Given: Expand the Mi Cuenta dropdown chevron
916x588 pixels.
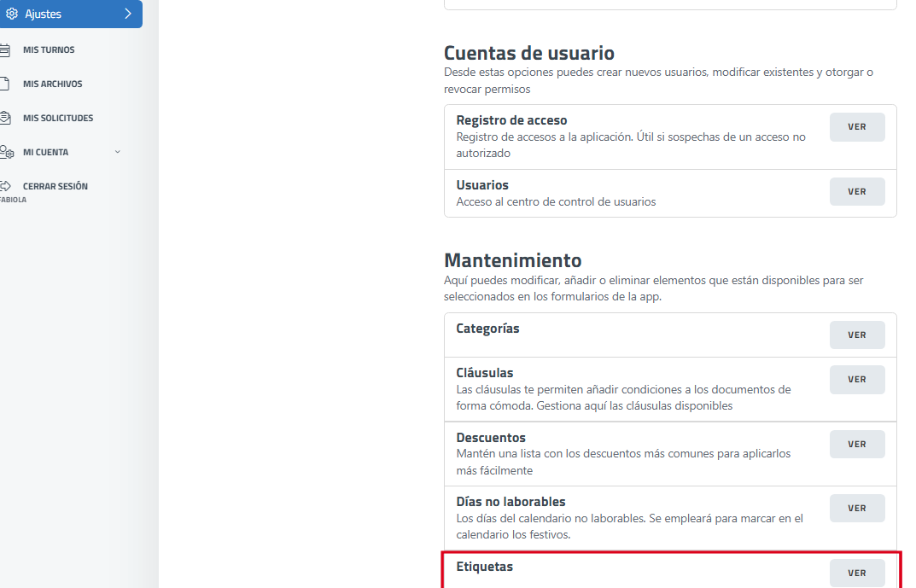Looking at the screenshot, I should (x=118, y=152).
